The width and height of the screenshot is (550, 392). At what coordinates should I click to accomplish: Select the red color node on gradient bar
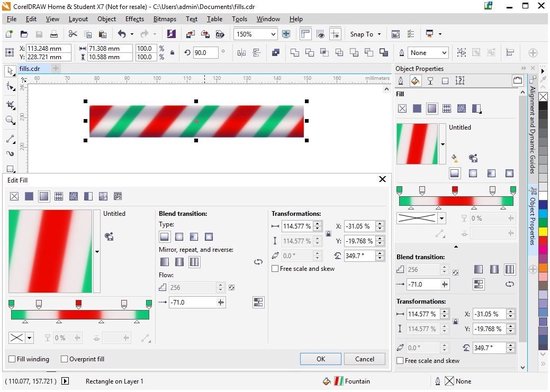[79, 304]
